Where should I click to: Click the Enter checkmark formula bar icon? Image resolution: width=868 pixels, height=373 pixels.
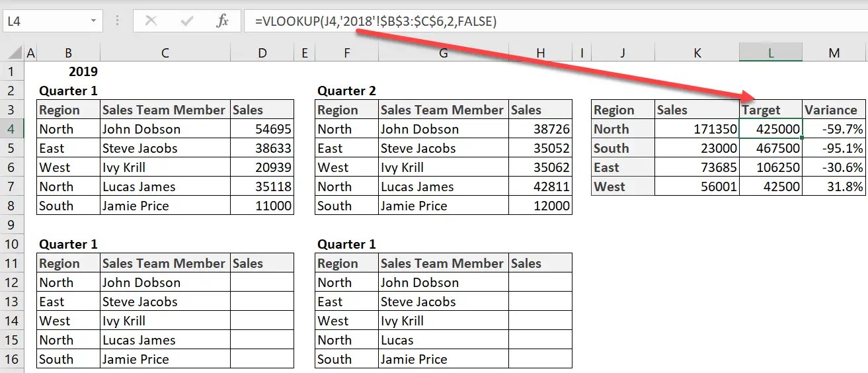point(186,21)
